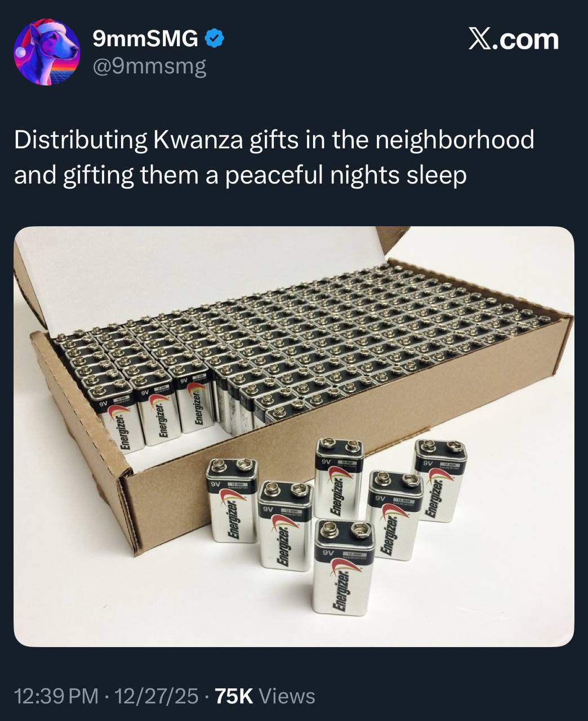
Task: Select the rightmost standing 9V battery
Action: pos(440,480)
